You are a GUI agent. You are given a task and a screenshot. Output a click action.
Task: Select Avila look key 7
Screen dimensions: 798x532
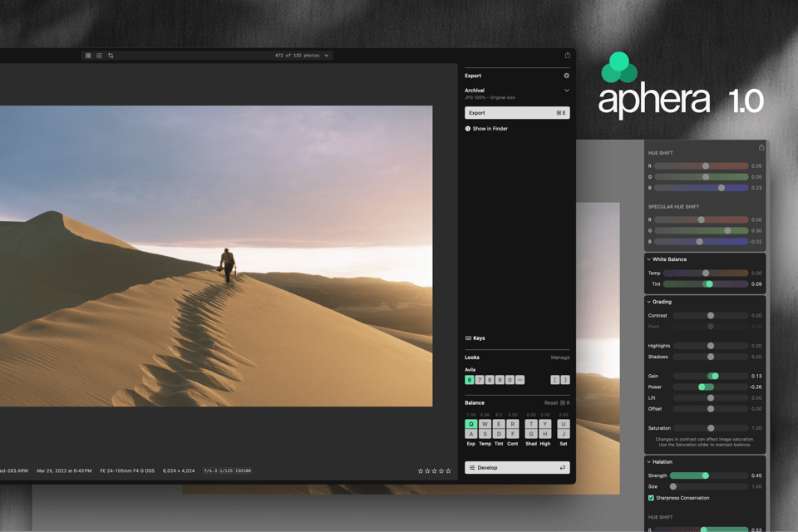pyautogui.click(x=480, y=380)
